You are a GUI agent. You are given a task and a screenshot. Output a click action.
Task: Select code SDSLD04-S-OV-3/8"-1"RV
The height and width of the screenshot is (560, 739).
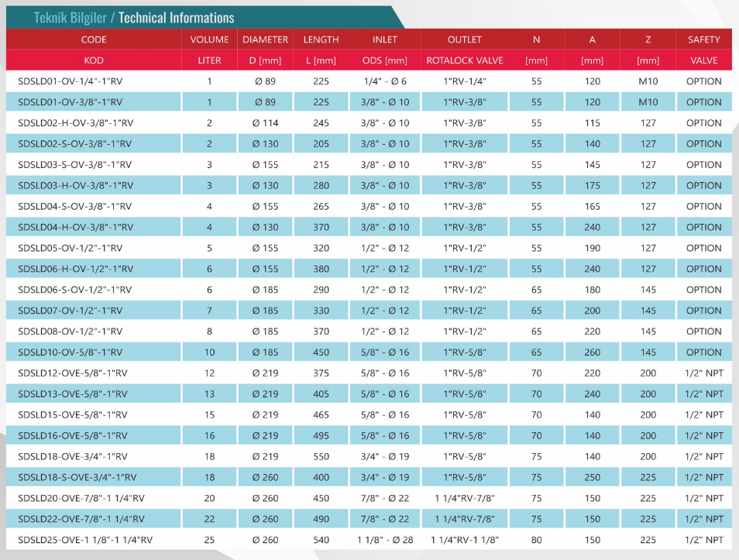click(75, 206)
